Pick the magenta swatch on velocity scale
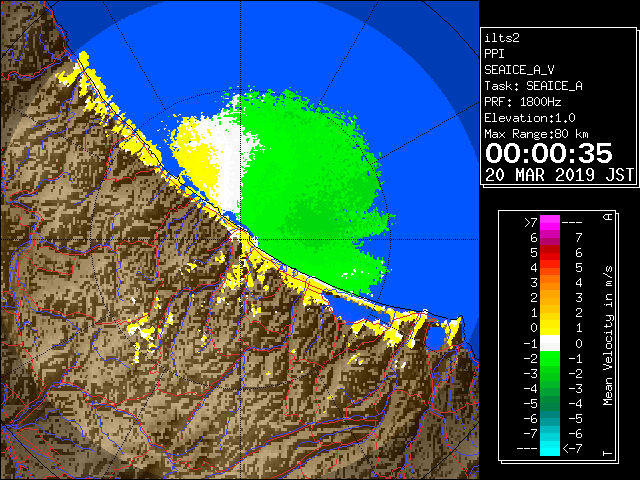Viewport: 640px width, 480px height. (550, 223)
